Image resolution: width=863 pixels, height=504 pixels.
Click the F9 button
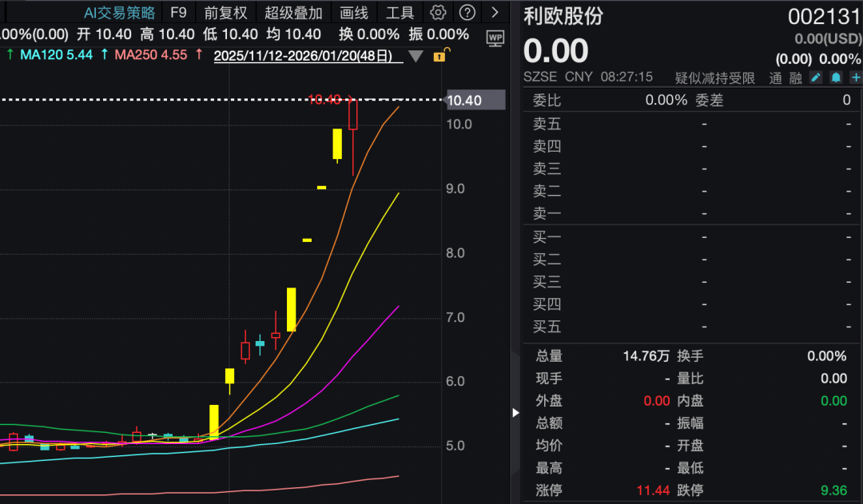(x=178, y=12)
